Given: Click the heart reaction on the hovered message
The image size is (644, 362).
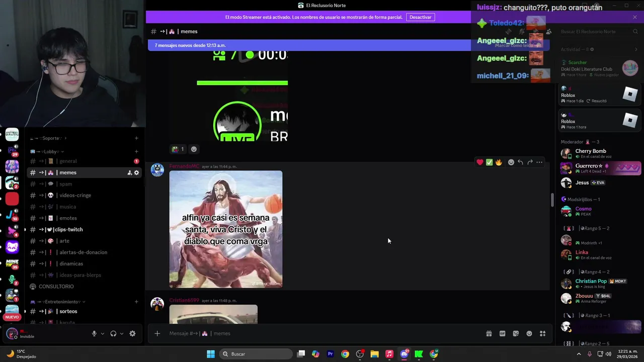Looking at the screenshot, I should 480,162.
